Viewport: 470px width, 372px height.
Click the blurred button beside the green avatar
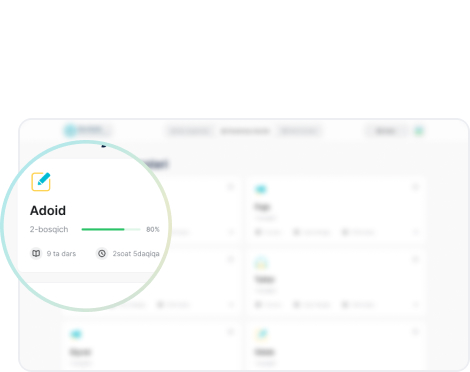coord(386,131)
